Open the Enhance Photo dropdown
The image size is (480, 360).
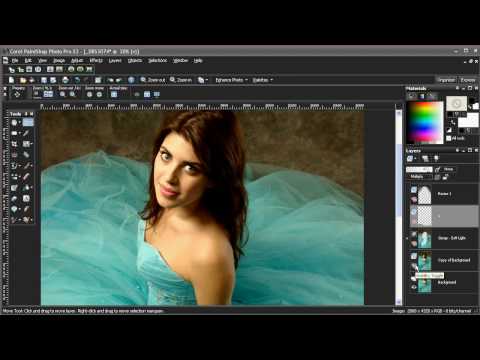pyautogui.click(x=231, y=80)
